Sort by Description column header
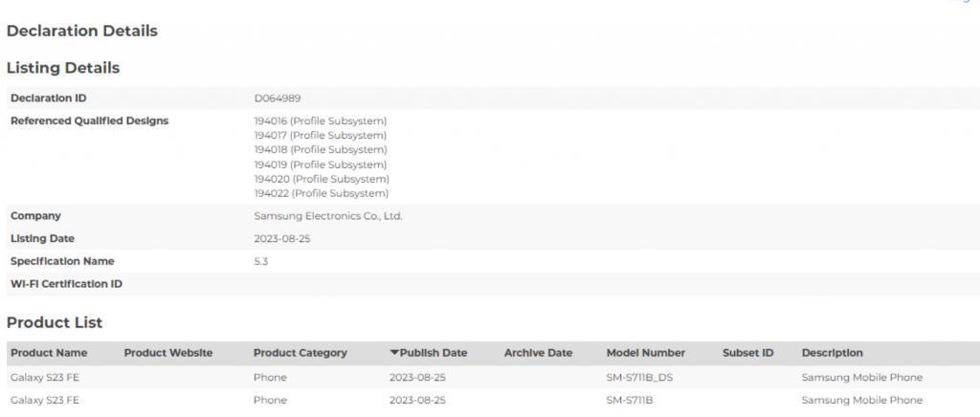The height and width of the screenshot is (417, 980). click(832, 353)
